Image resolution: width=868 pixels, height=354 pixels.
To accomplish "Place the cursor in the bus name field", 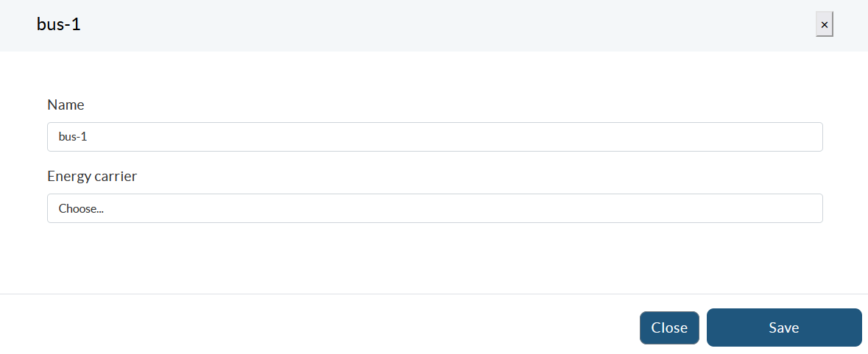I will coord(434,137).
